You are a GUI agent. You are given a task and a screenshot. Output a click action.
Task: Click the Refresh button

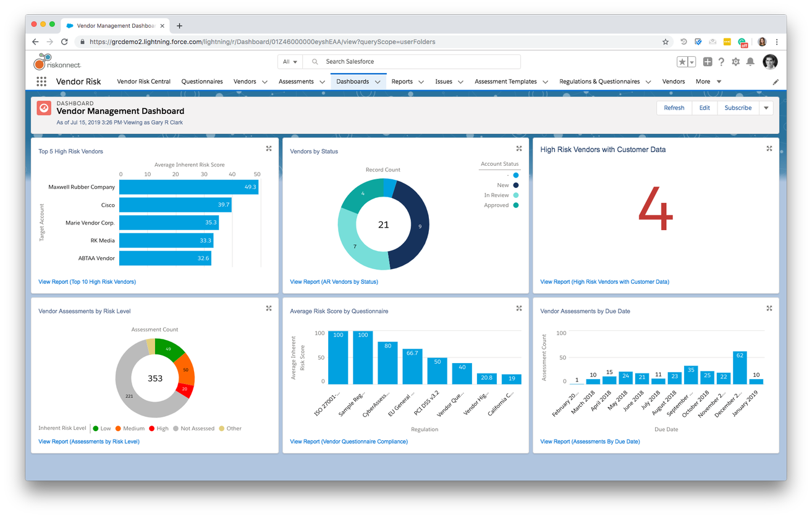(x=674, y=108)
